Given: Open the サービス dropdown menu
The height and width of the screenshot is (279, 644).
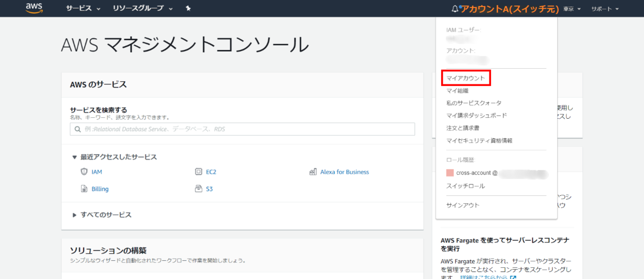Looking at the screenshot, I should [x=83, y=9].
